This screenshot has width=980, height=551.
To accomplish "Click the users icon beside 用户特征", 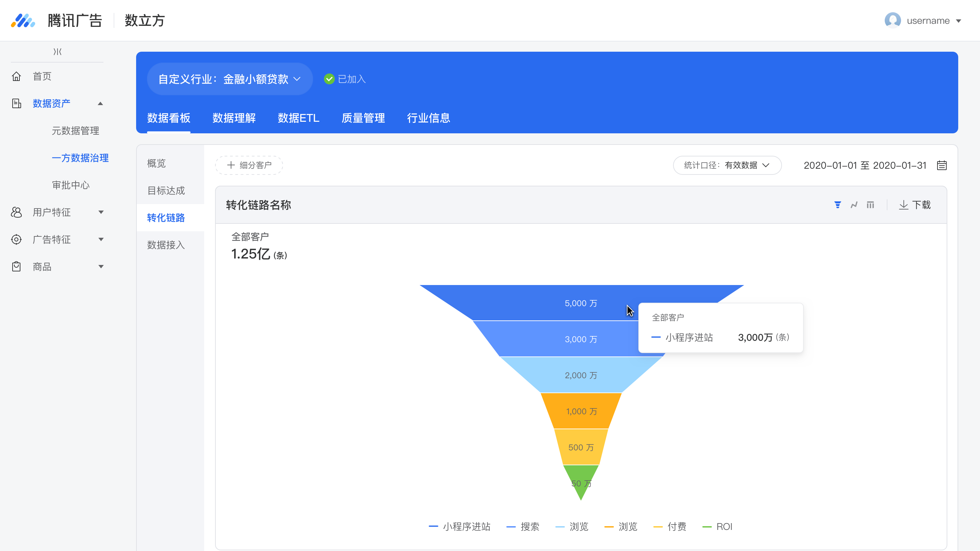I will 16,212.
